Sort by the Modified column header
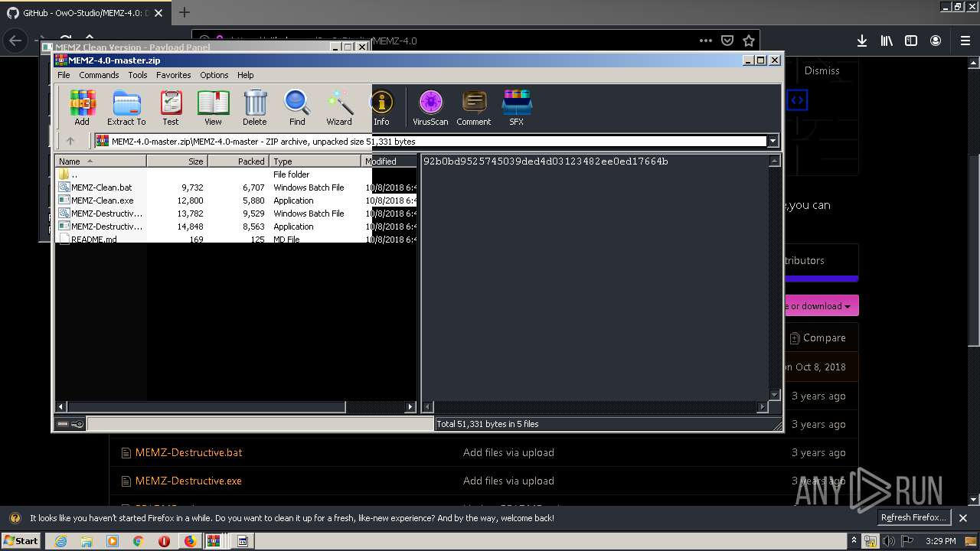Image resolution: width=980 pixels, height=551 pixels. (389, 161)
